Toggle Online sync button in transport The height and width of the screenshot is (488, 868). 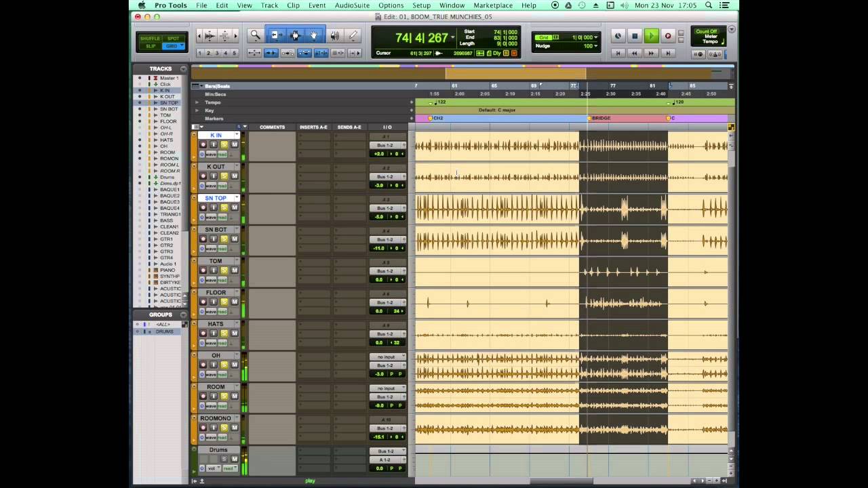(x=618, y=36)
